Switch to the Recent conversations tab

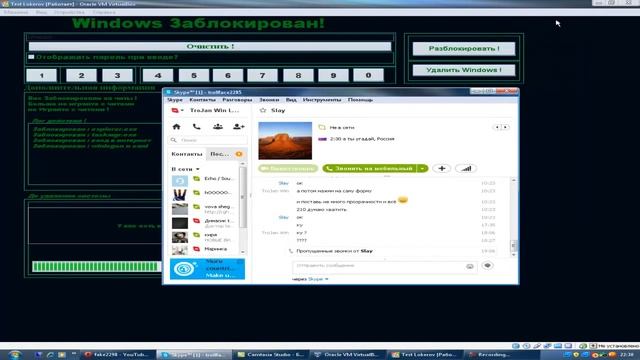pos(225,154)
